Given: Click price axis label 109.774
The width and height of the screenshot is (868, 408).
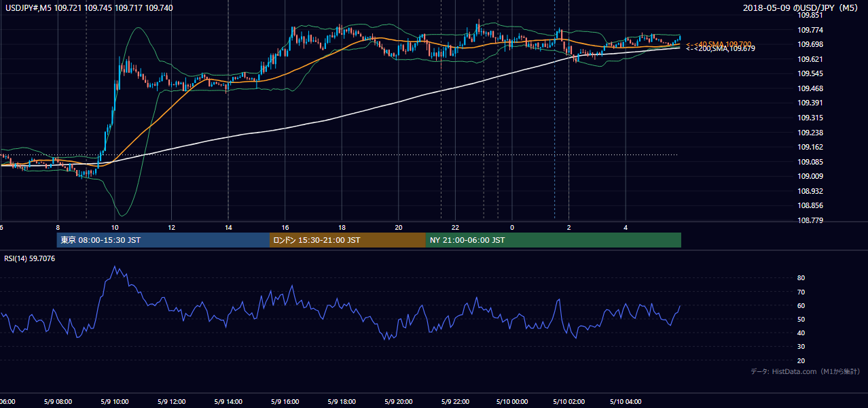Looking at the screenshot, I should (810, 30).
